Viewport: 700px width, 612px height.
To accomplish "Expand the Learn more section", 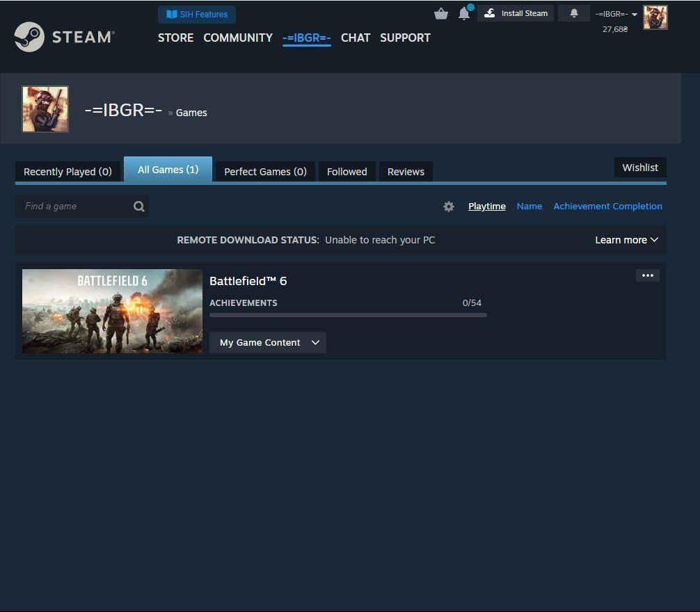I will coord(626,240).
